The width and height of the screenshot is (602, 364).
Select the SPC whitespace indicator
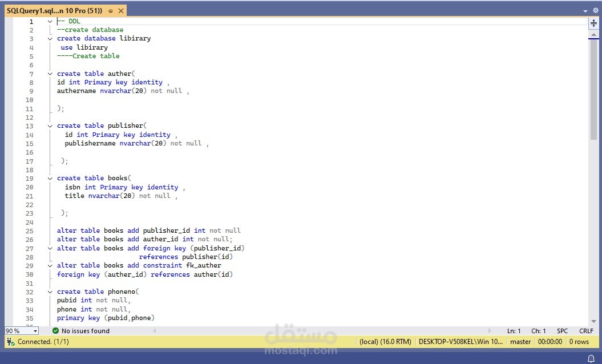562,330
